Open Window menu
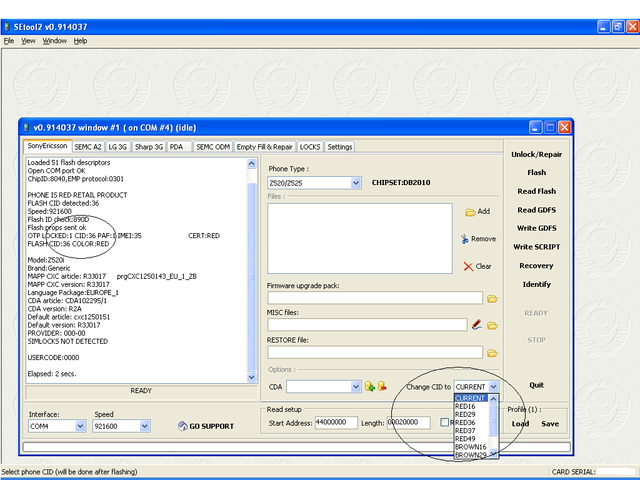The width and height of the screenshot is (640, 480). click(54, 41)
